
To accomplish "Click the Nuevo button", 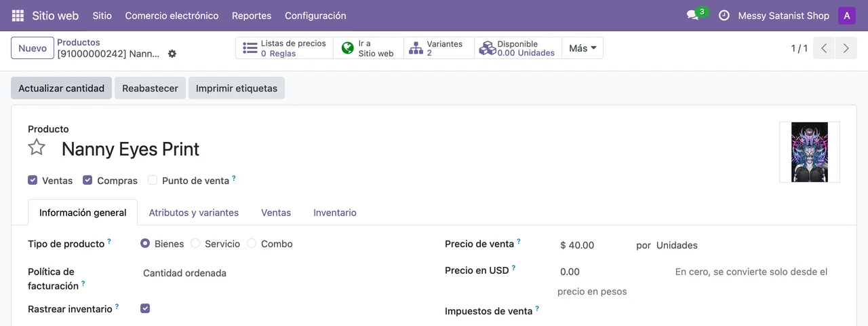I will (x=33, y=48).
